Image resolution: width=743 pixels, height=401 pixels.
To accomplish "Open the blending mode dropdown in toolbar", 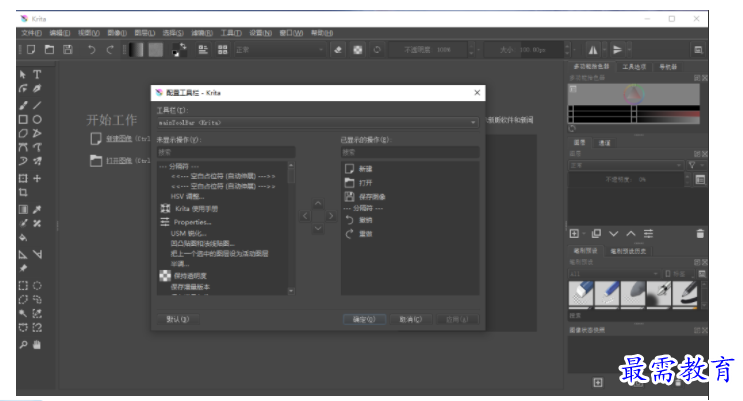I will click(x=280, y=50).
